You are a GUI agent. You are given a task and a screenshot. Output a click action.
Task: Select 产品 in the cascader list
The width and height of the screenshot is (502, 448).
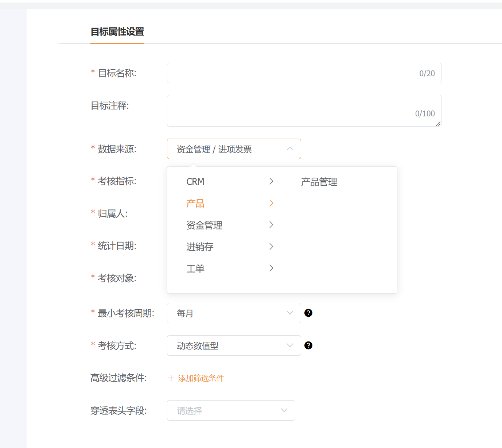point(195,203)
